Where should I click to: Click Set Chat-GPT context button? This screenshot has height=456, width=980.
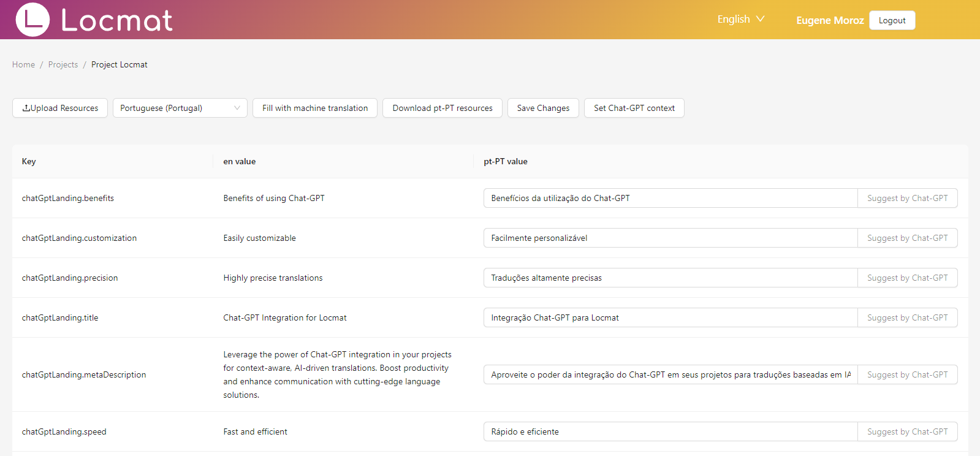[x=634, y=108]
